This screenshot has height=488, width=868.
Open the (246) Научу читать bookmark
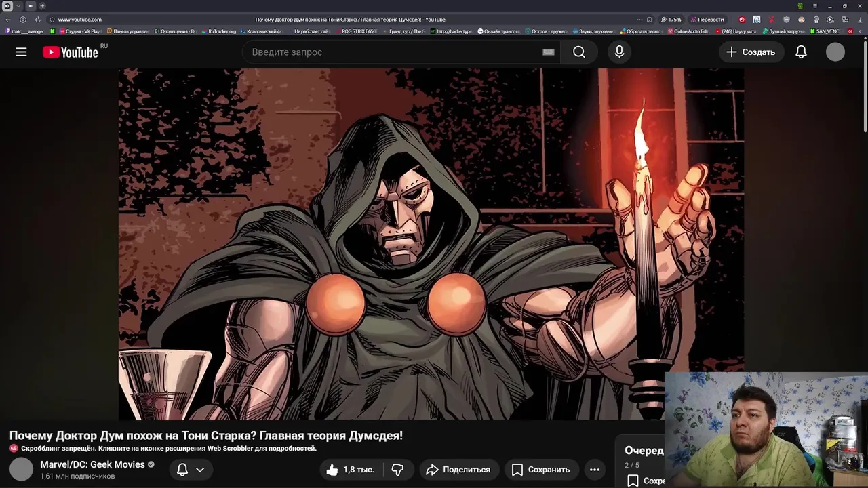pyautogui.click(x=736, y=31)
